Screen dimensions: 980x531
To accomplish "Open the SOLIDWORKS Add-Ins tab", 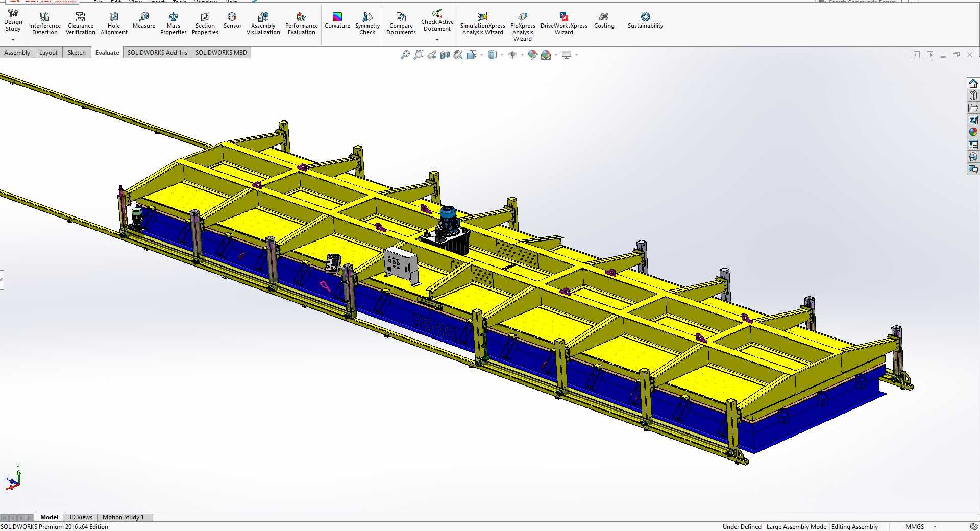I will tap(157, 53).
